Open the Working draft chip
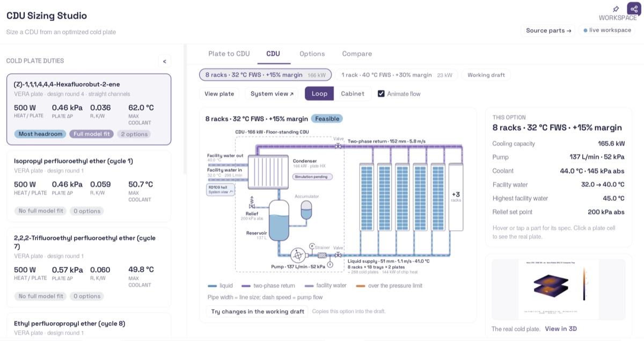 point(486,75)
